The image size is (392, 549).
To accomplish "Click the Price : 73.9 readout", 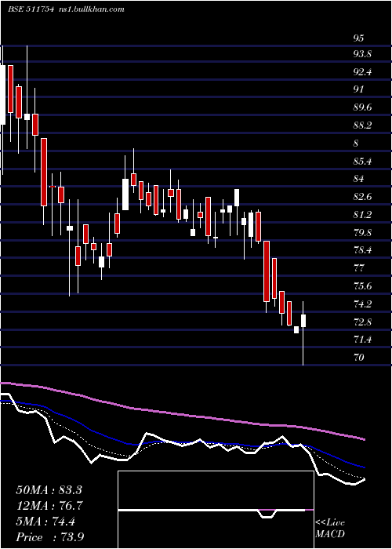I will click(49, 537).
